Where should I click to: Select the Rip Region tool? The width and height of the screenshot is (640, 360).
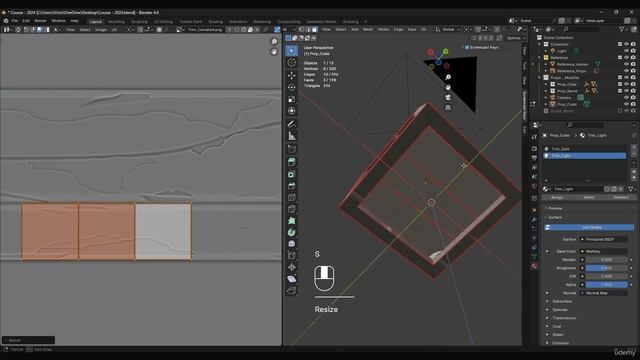[291, 291]
